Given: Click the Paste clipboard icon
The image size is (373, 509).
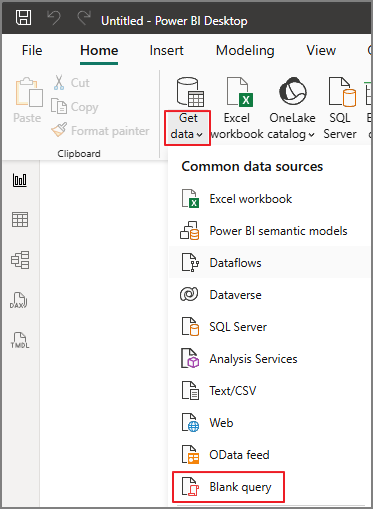Looking at the screenshot, I should tap(29, 92).
